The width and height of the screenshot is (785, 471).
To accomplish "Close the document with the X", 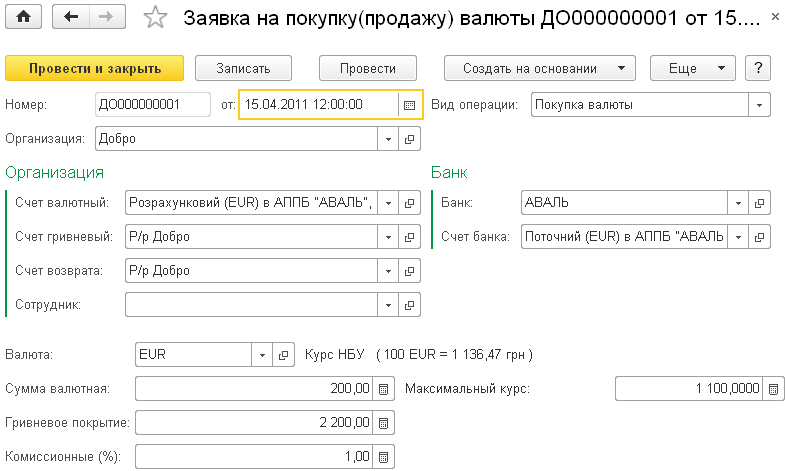I will click(x=775, y=17).
